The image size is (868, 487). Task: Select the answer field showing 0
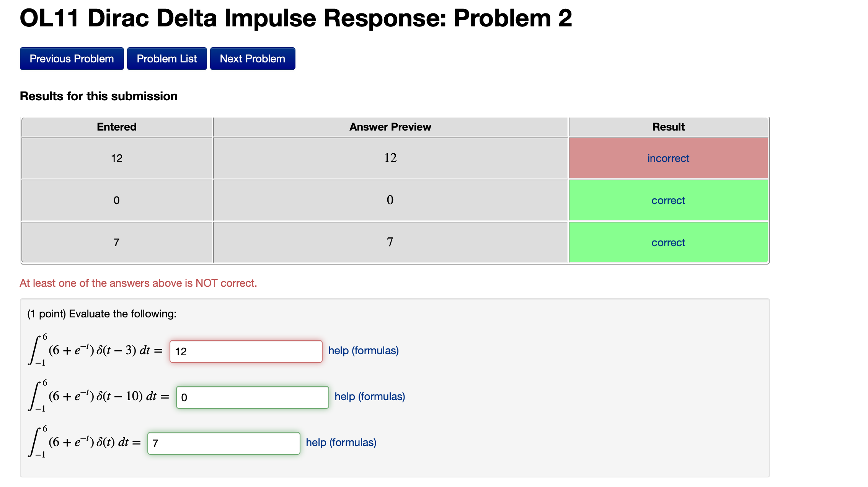(x=252, y=397)
